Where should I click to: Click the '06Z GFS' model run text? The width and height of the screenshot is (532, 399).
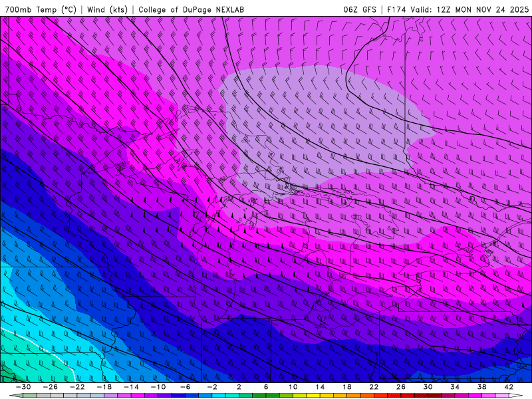360,9
